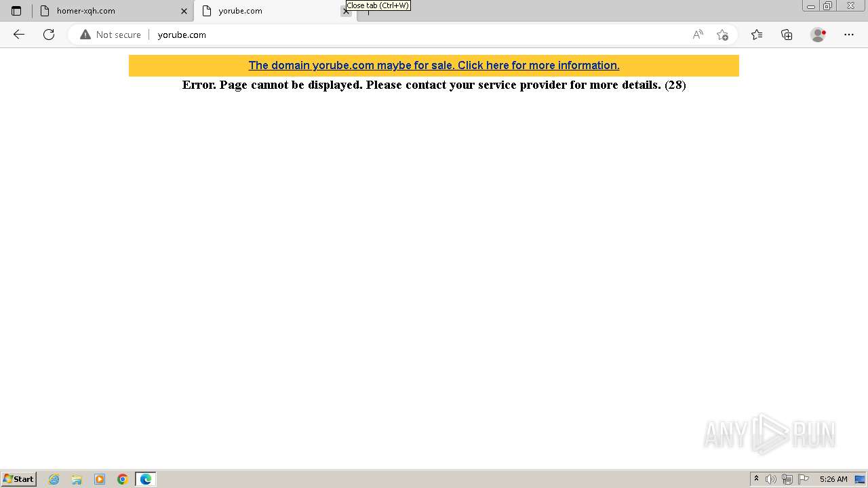868x488 pixels.
Task: Click the Not secure warning indicator
Action: click(111, 35)
